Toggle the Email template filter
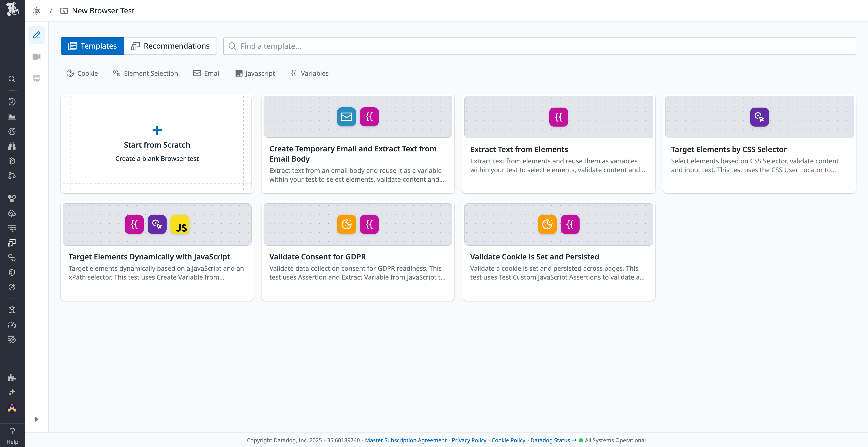This screenshot has height=447, width=868. [207, 73]
